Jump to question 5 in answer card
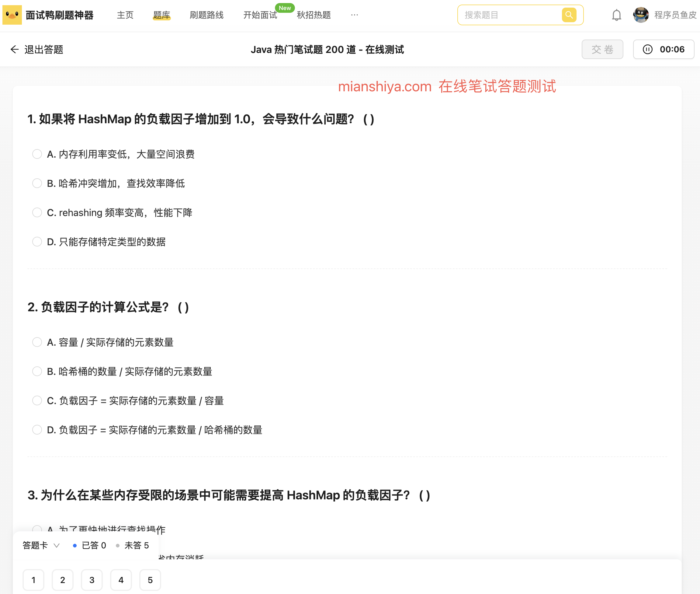 [150, 580]
